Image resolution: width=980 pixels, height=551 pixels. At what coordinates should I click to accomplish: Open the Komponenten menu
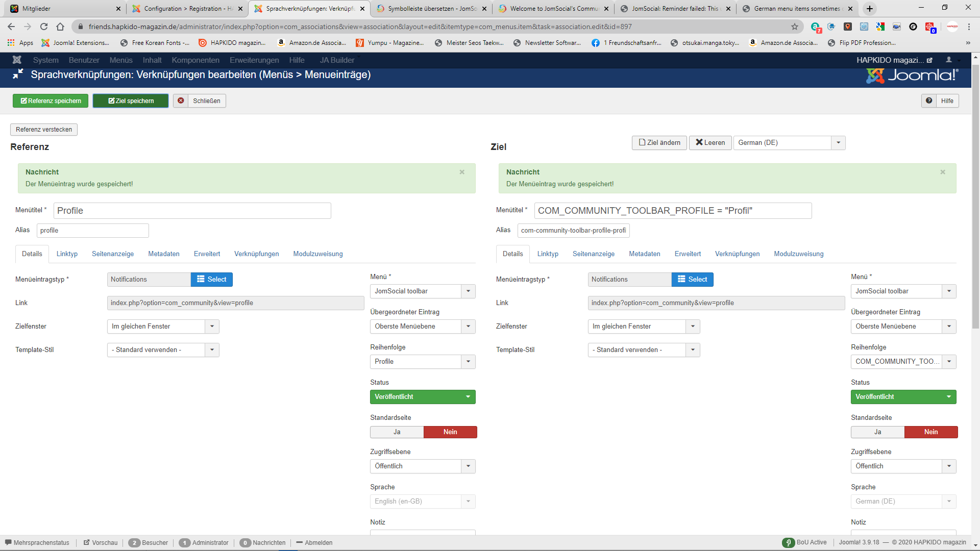[x=195, y=60]
